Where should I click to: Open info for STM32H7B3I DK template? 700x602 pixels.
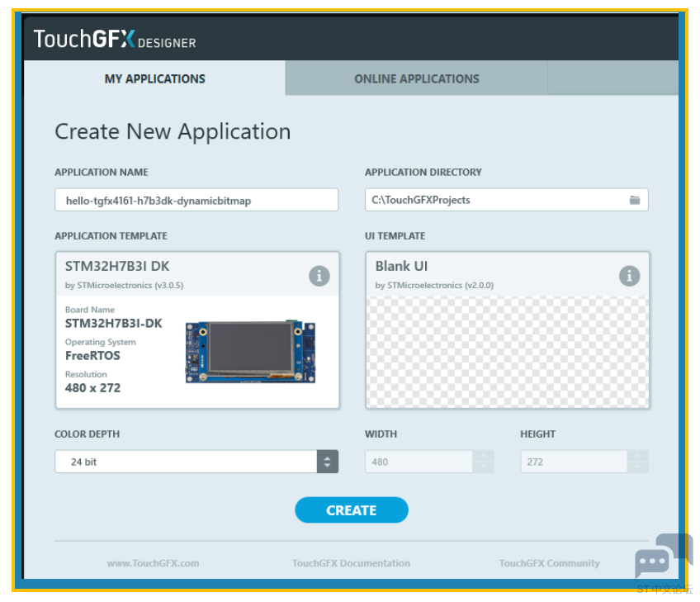319,276
